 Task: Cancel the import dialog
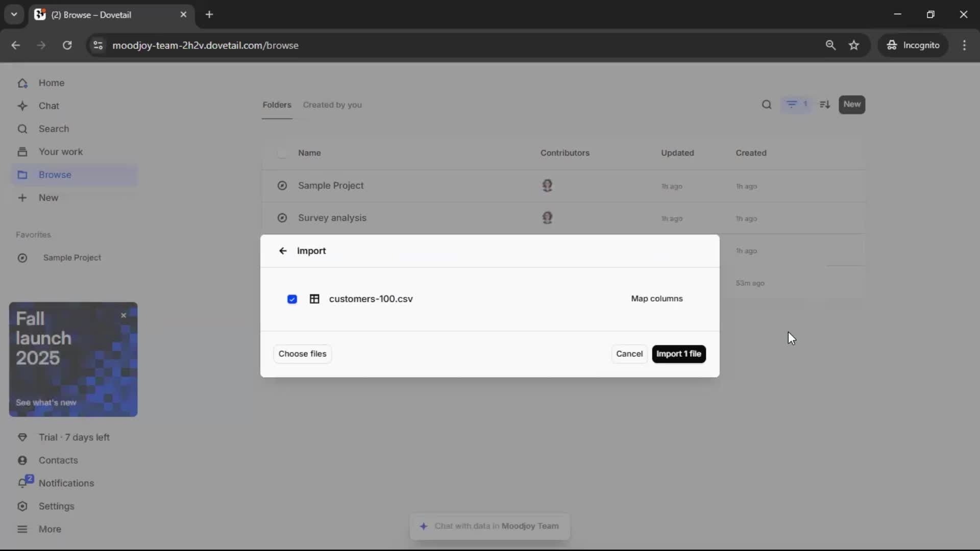(x=629, y=354)
